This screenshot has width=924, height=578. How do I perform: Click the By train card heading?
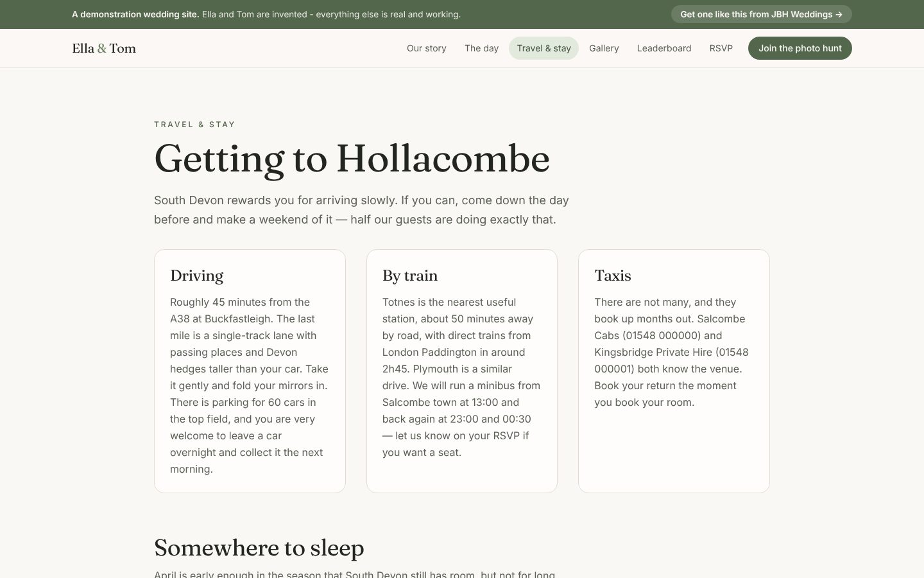(410, 276)
